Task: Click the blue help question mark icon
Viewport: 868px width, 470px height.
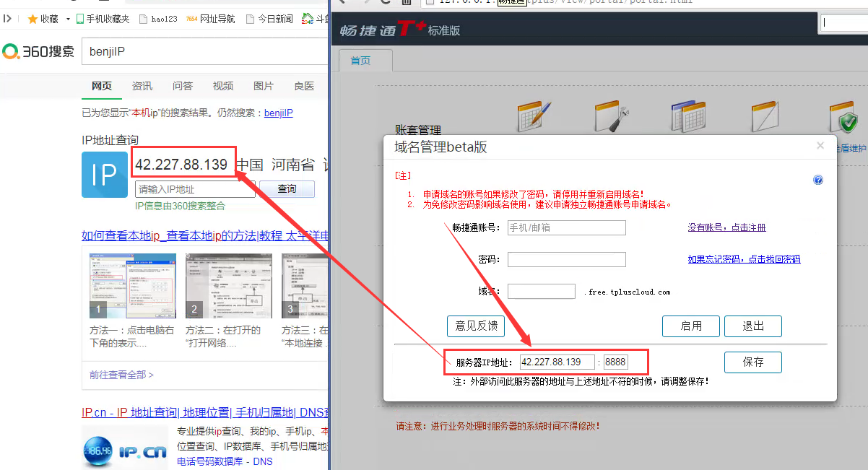Action: [x=818, y=180]
